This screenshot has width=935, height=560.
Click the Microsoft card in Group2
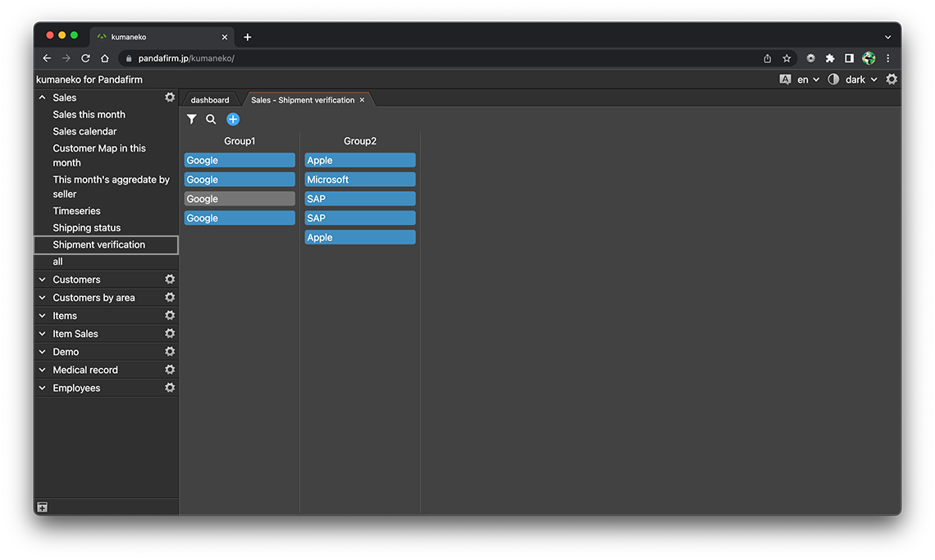click(359, 180)
